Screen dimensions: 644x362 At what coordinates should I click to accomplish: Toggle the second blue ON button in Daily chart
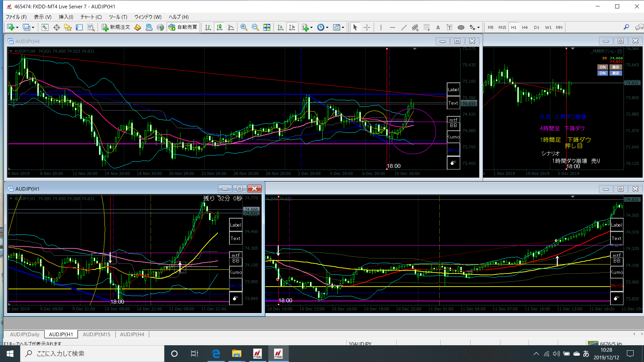603,73
